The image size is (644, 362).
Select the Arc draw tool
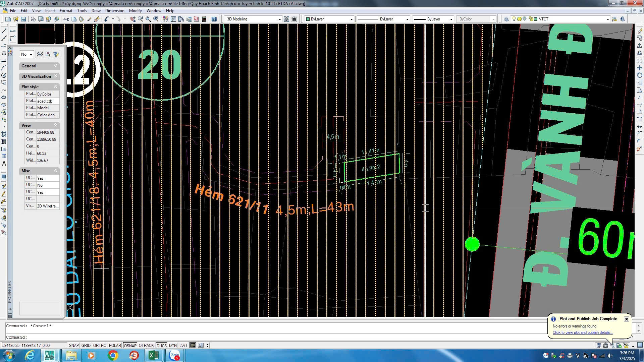[4, 68]
